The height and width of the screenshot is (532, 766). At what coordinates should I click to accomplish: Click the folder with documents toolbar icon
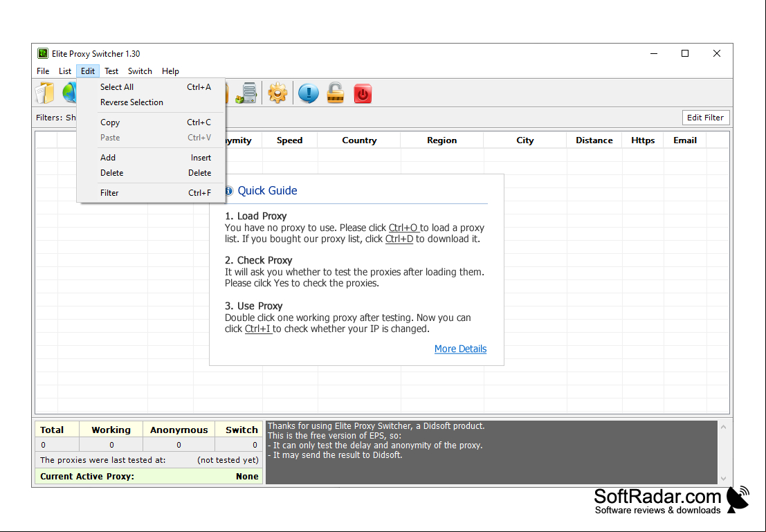44,93
